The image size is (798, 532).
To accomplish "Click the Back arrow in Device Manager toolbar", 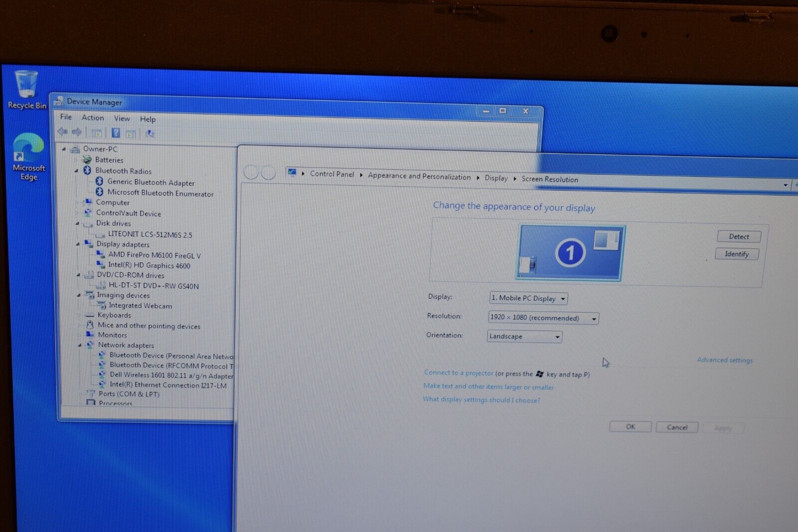I will click(63, 132).
